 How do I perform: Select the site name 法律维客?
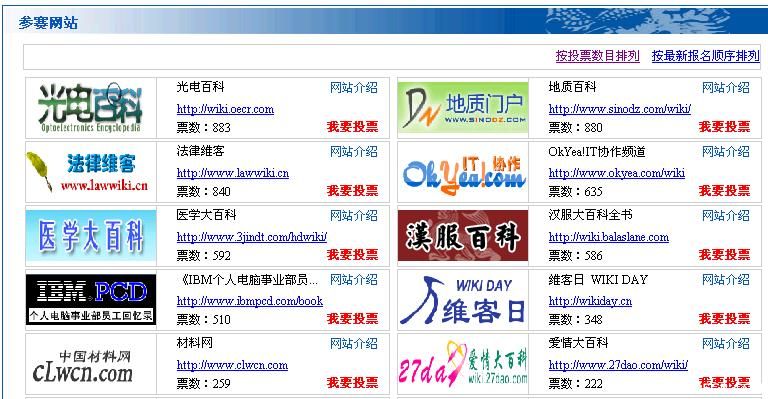[200, 151]
